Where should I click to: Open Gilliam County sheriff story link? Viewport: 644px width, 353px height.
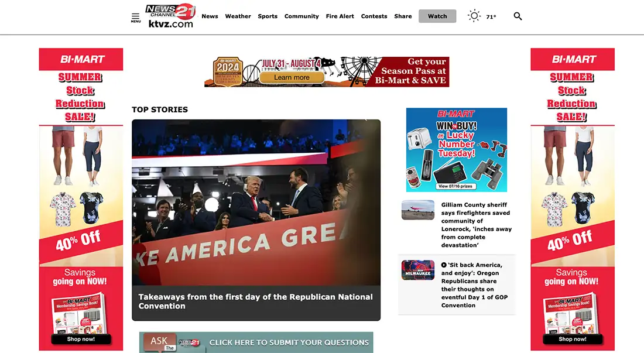pyautogui.click(x=477, y=225)
